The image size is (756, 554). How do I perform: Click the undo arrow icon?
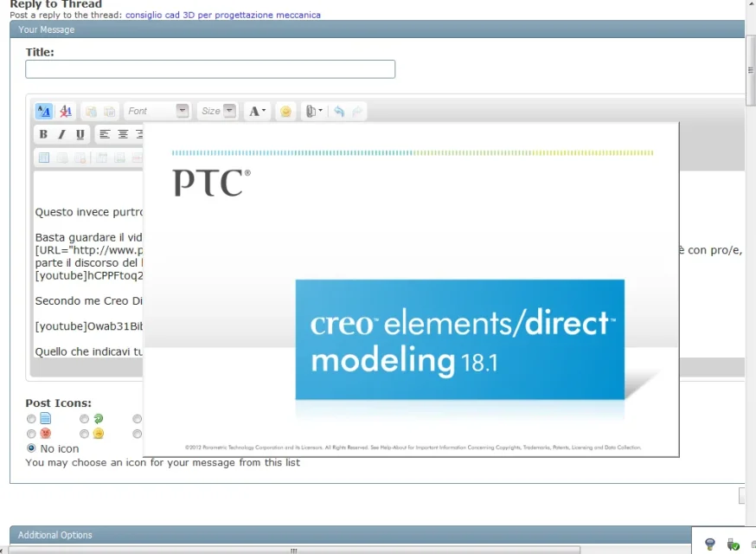click(339, 112)
